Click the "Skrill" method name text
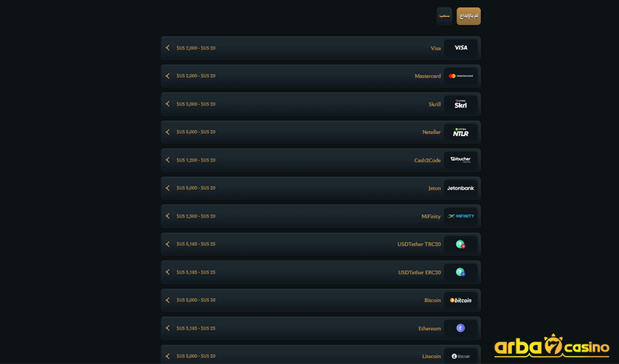The width and height of the screenshot is (619, 364). [434, 104]
